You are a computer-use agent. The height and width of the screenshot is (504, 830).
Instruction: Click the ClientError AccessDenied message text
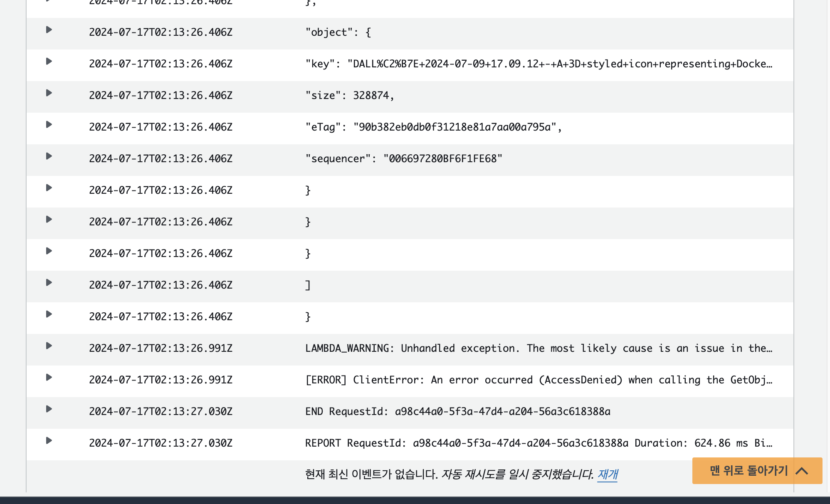(x=539, y=380)
